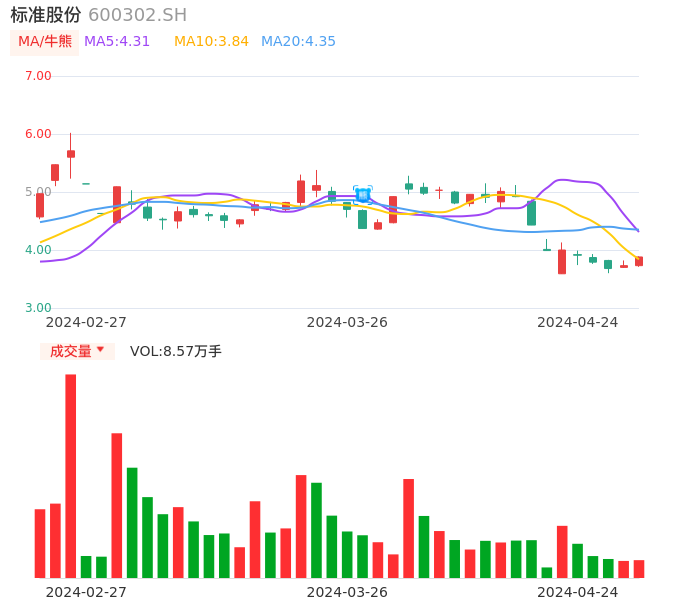Click the 7.00 price axis label
The height and width of the screenshot is (606, 686).
click(x=38, y=76)
